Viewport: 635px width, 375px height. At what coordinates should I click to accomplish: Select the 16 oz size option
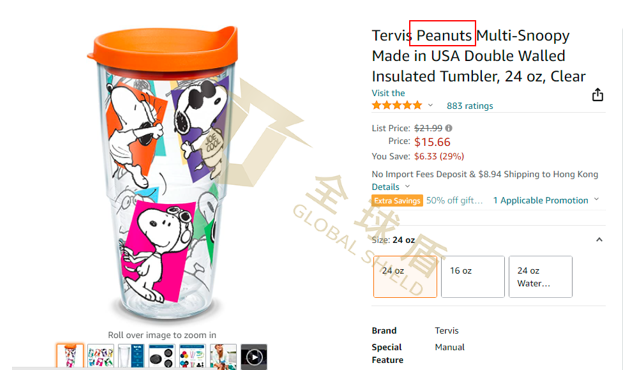pos(473,277)
